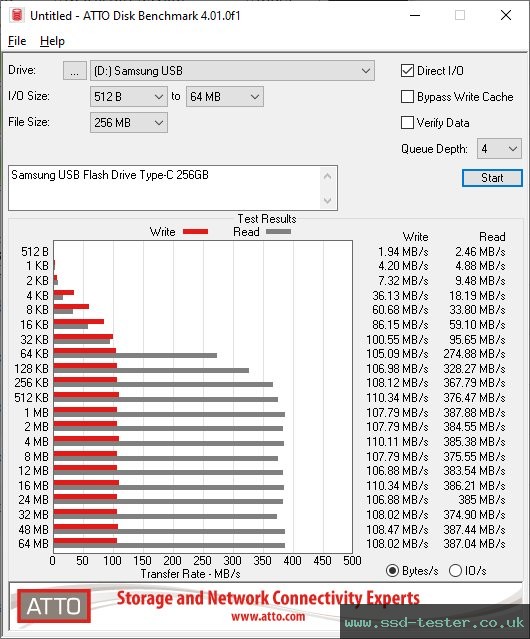Click the 48 MB row label on chart
The width and height of the screenshot is (530, 639).
tap(33, 529)
